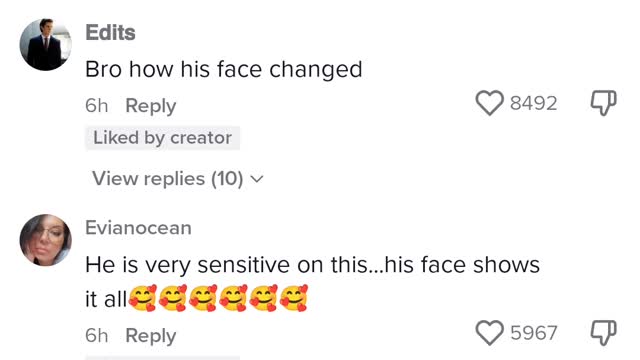Select the "He is very sensitive" comment text
The width and height of the screenshot is (640, 360).
point(312,282)
